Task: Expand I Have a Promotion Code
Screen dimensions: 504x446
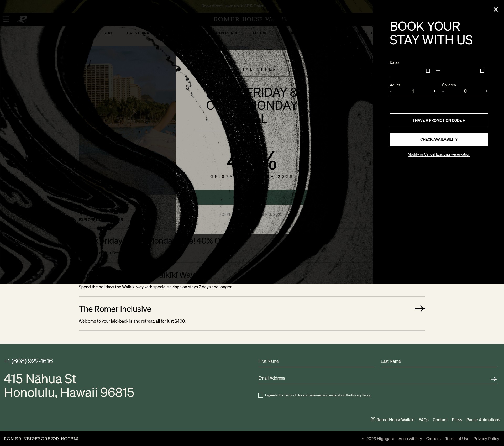Action: (439, 120)
